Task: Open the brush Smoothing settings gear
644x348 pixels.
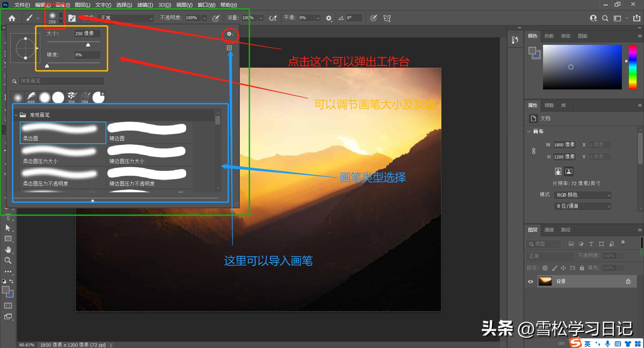Action: point(329,18)
